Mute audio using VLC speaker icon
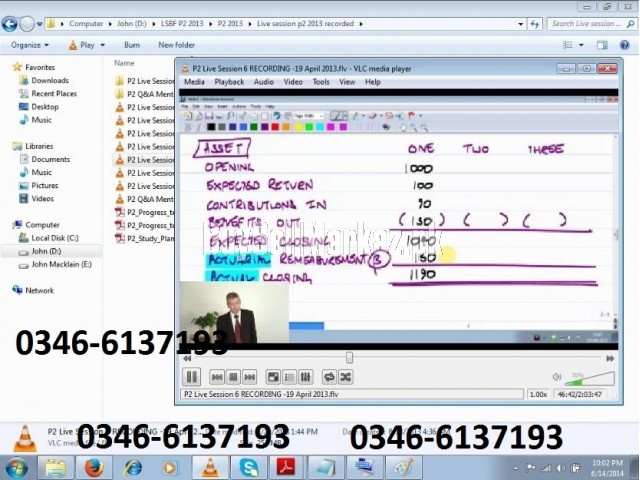640x480 pixels. tap(557, 378)
